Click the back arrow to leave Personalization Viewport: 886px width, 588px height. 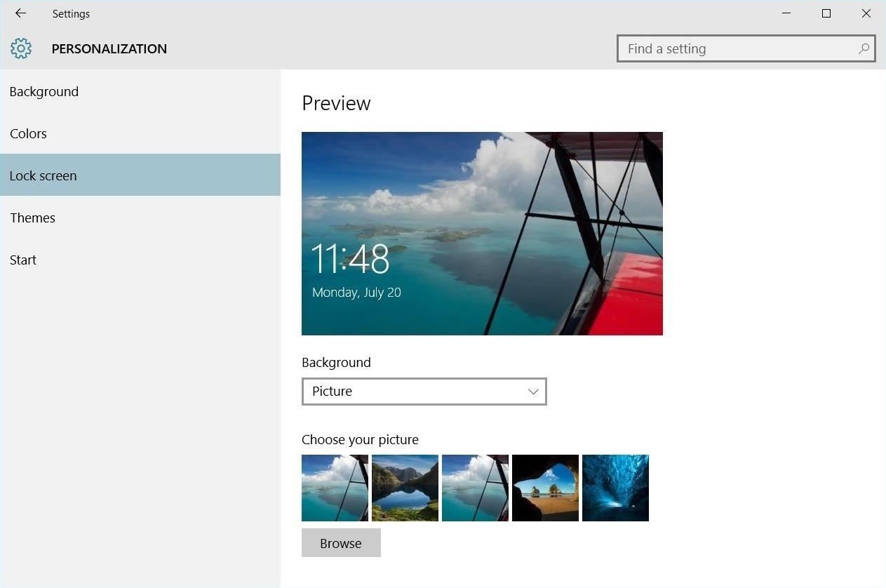[x=20, y=13]
